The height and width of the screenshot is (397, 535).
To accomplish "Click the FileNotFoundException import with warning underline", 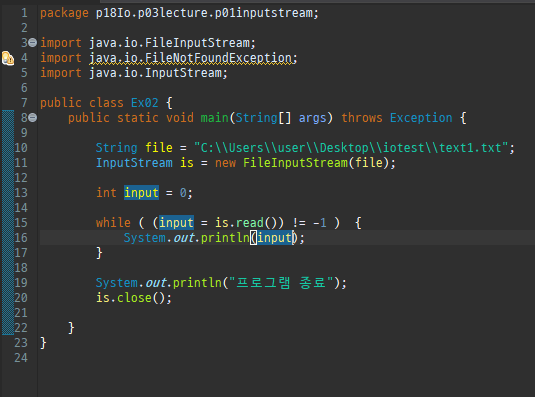I will (x=190, y=58).
